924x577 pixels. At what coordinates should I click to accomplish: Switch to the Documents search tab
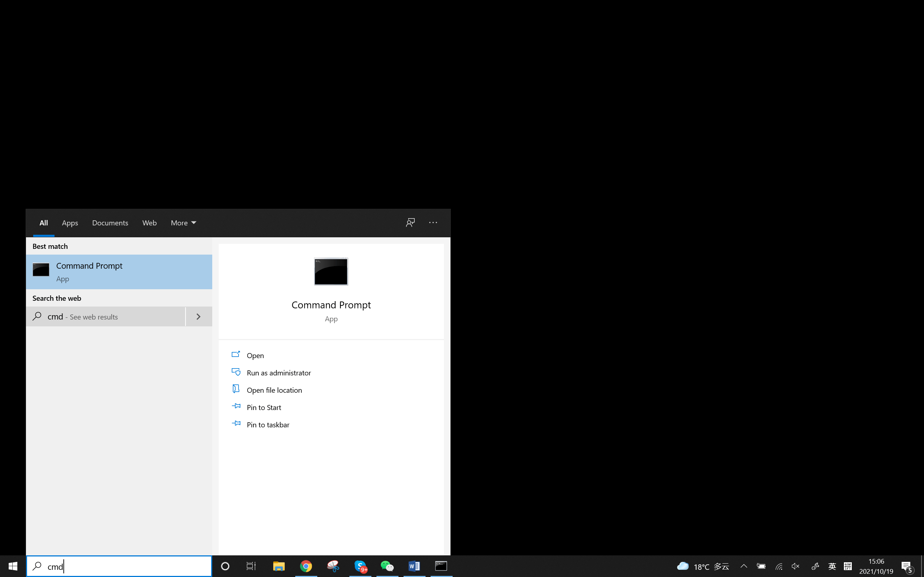tap(110, 223)
